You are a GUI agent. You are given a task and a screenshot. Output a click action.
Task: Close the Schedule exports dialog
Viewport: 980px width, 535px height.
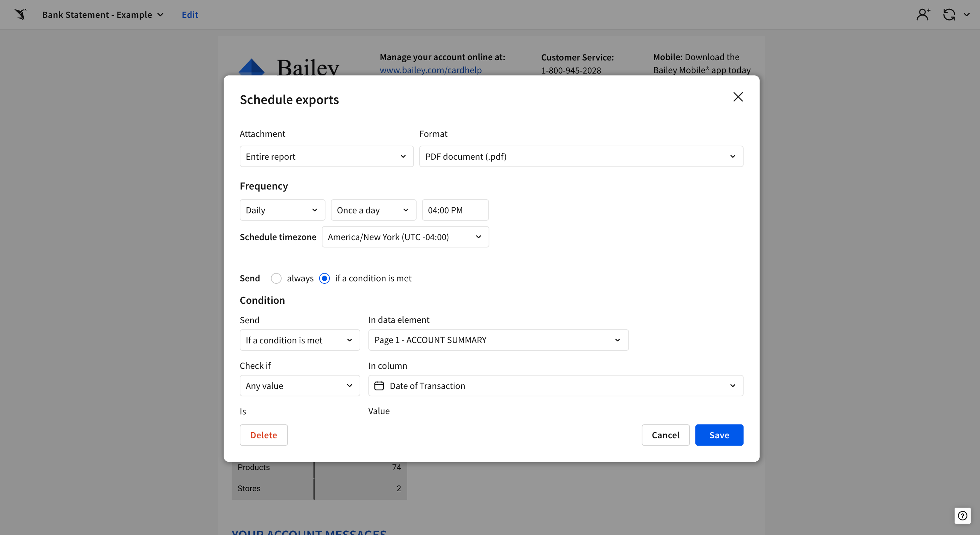point(738,97)
